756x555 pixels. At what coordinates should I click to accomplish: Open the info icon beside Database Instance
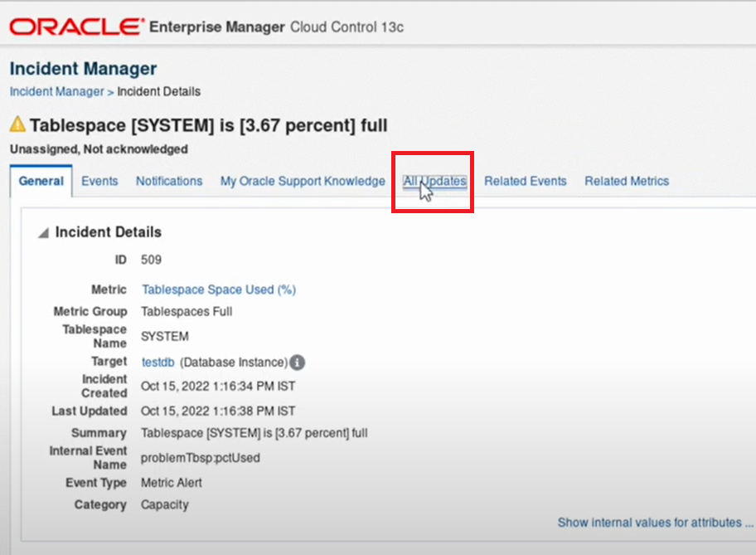pyautogui.click(x=298, y=363)
